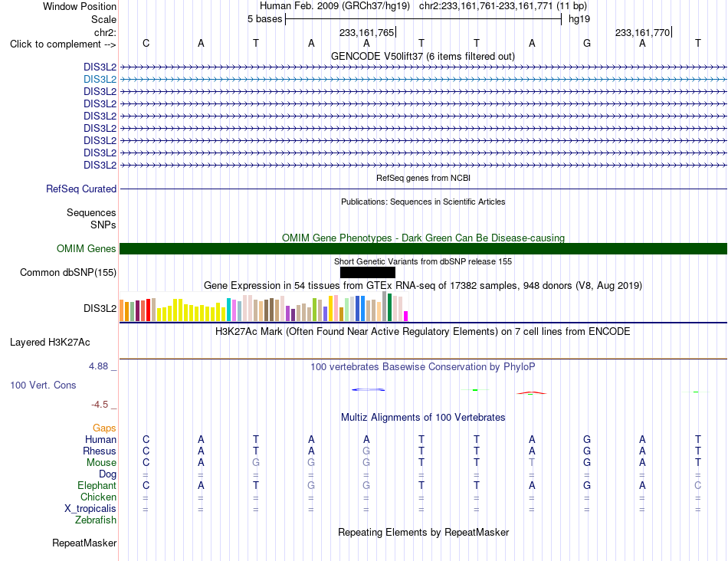Click the Scale label
The width and height of the screenshot is (728, 561).
point(103,19)
